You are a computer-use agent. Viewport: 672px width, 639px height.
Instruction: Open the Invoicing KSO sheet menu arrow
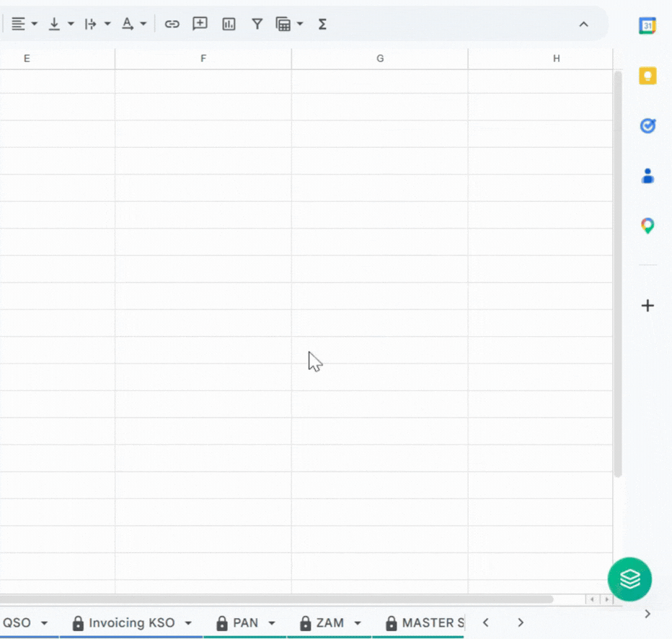point(187,622)
